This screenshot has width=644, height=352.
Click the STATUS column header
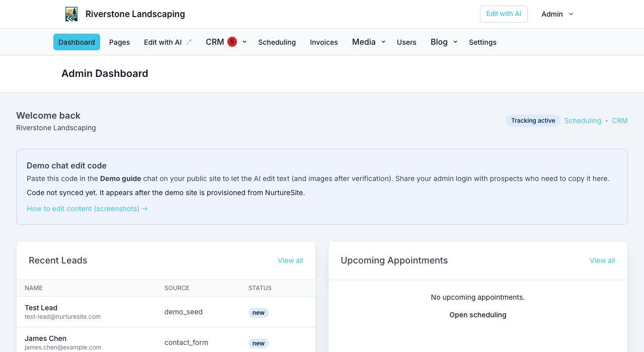click(260, 288)
